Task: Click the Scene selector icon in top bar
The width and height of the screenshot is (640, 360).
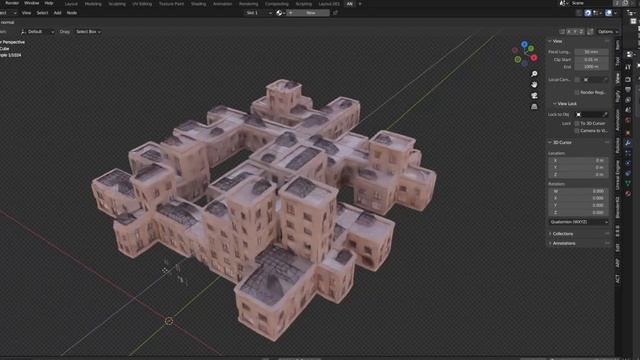Action: (x=564, y=3)
